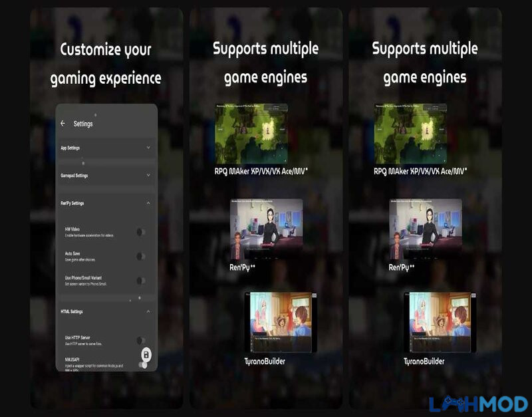Screen dimensions: 532x417
Task: Click the Ren'Py Settings label
Action: coord(72,204)
